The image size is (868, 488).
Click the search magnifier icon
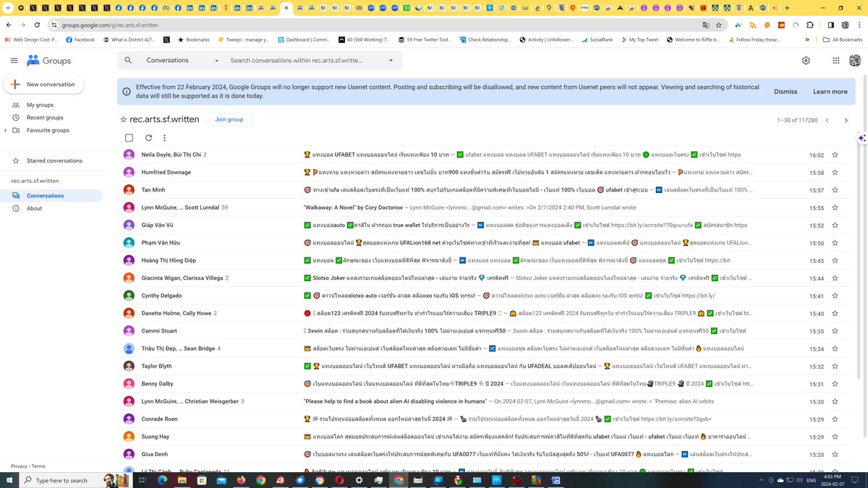(x=128, y=61)
